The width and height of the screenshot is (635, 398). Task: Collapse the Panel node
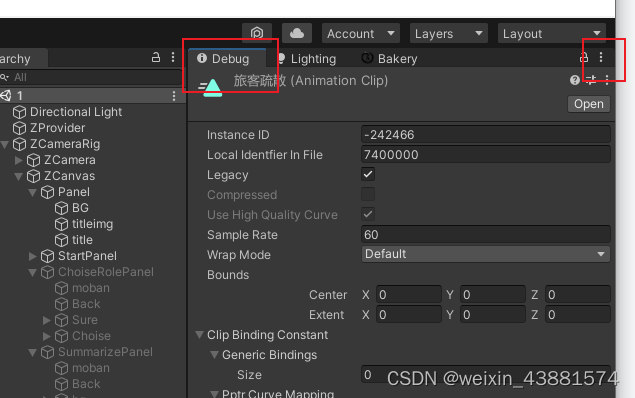coord(32,192)
